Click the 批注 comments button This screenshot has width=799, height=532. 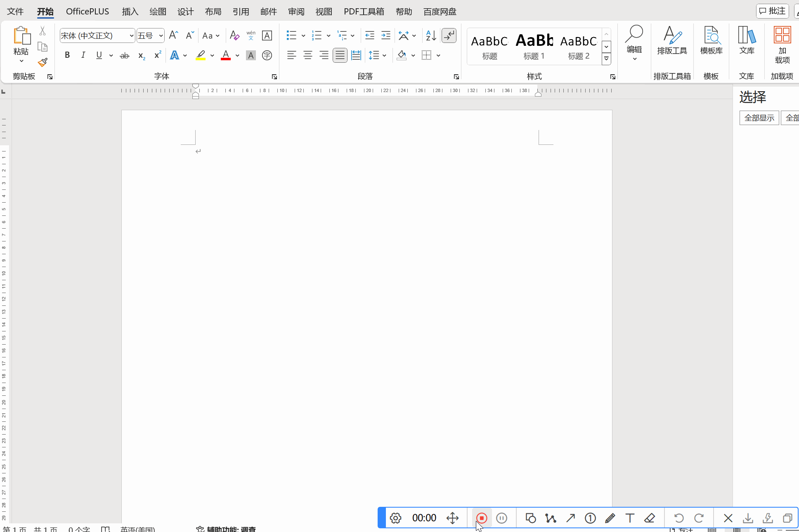pos(773,11)
